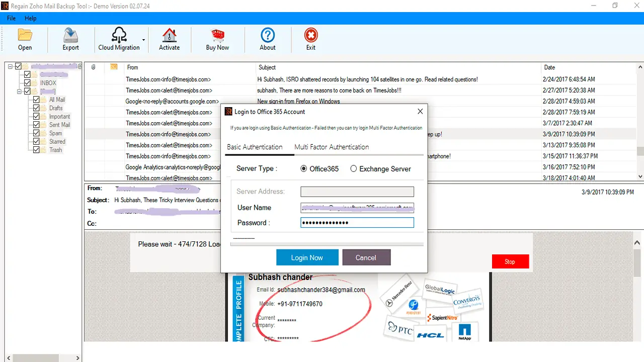The height and width of the screenshot is (362, 644).
Task: Uncheck the Drafts checkbox
Action: click(x=37, y=108)
